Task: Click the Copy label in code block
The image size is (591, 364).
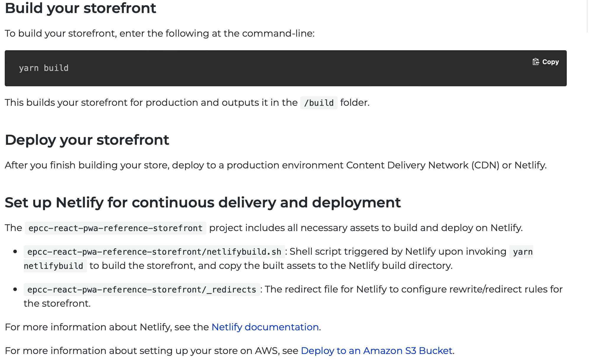Action: (x=551, y=62)
